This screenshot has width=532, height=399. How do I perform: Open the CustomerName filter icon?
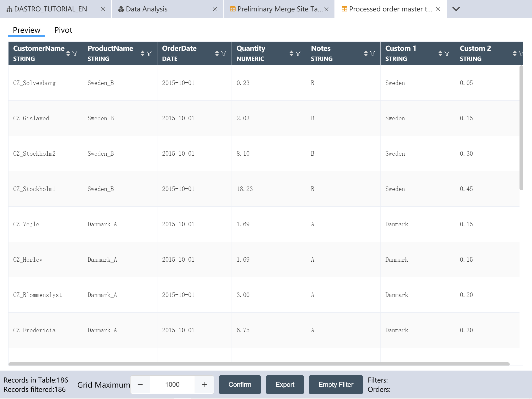(75, 53)
